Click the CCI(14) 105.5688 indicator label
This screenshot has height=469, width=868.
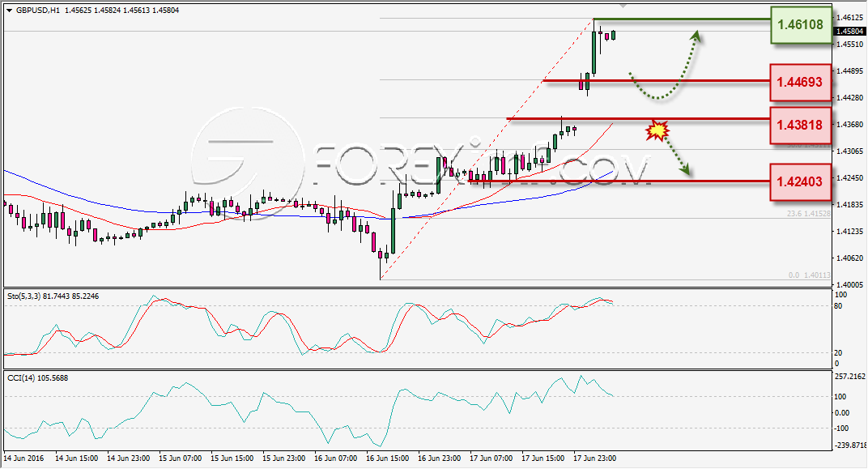tap(37, 377)
